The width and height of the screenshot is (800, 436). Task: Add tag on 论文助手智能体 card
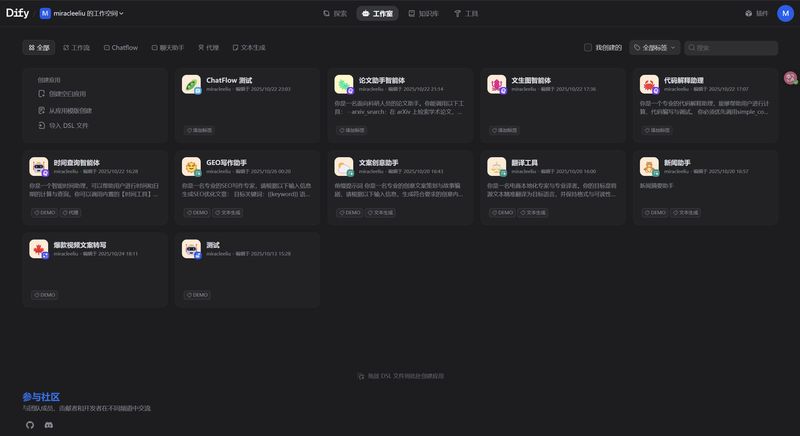point(352,131)
